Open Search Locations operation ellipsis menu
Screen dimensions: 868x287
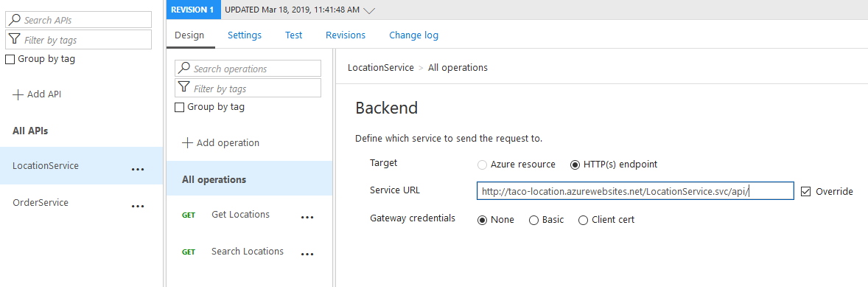pyautogui.click(x=307, y=255)
